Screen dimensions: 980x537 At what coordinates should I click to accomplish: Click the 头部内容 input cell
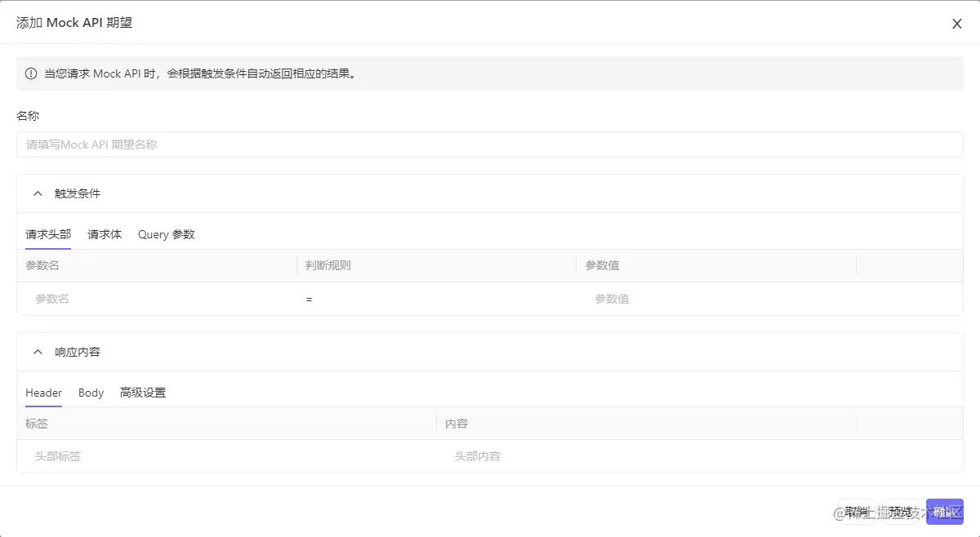tap(646, 456)
